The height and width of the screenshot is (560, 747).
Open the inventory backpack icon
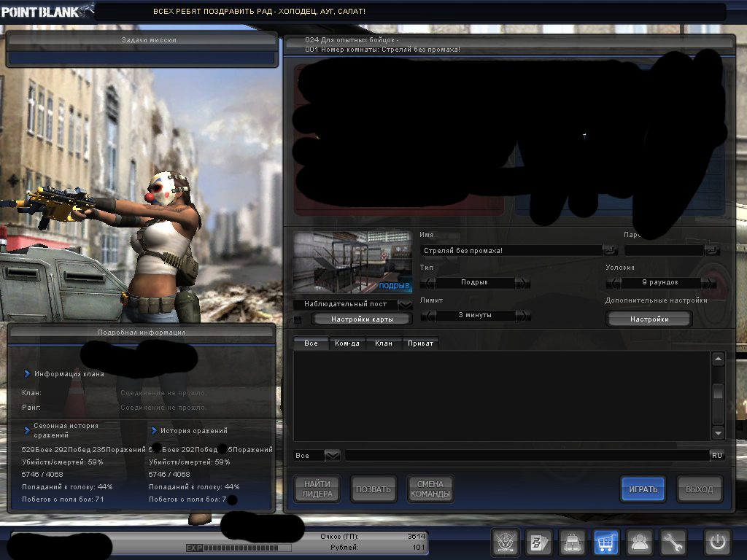pyautogui.click(x=572, y=542)
